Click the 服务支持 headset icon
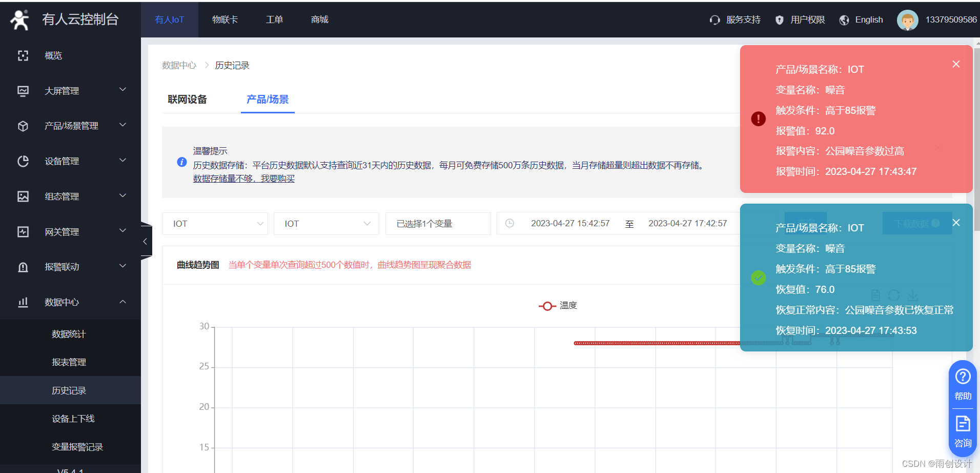Screen dimensions: 980x473 (714, 20)
